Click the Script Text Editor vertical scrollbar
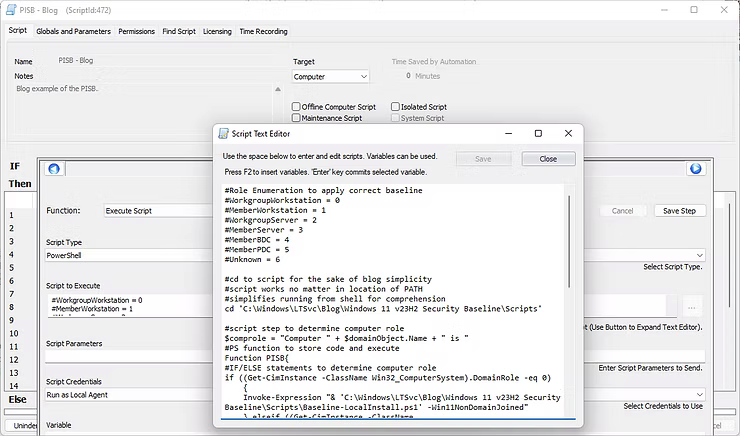Image resolution: width=740 pixels, height=436 pixels. pyautogui.click(x=570, y=242)
